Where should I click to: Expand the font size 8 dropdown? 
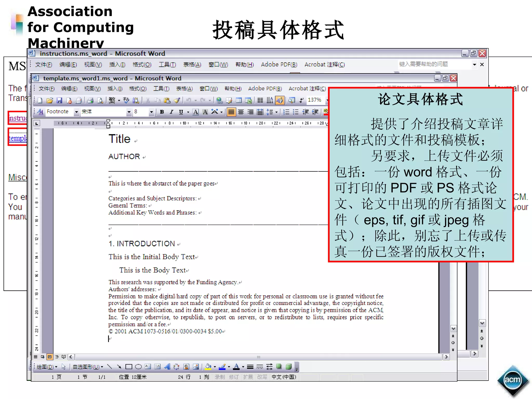point(151,112)
